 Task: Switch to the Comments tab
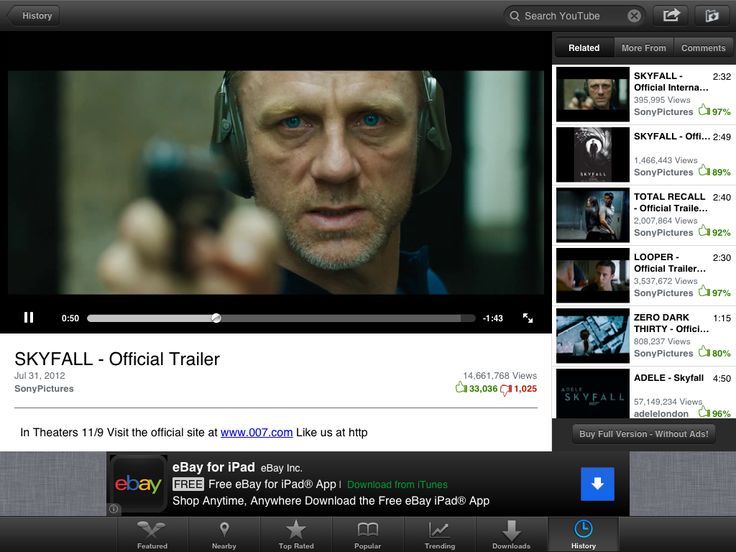[x=703, y=48]
